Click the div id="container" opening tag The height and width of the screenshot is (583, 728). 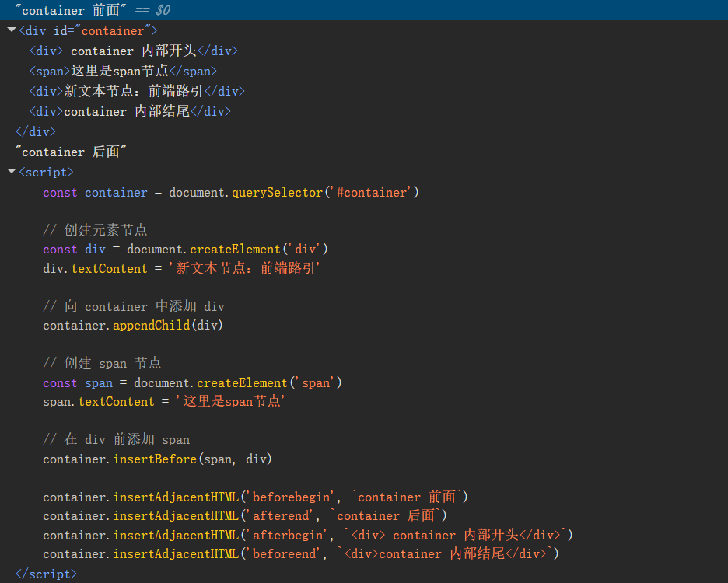pyautogui.click(x=87, y=31)
